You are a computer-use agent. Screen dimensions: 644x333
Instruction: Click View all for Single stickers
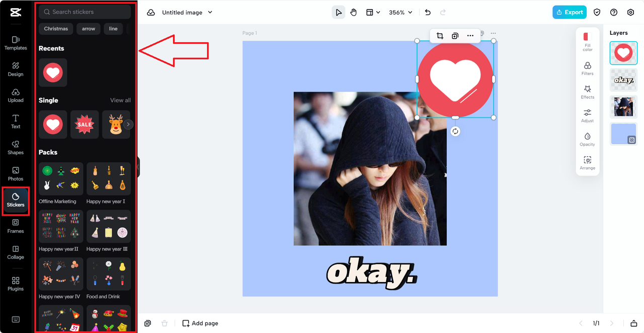tap(120, 100)
